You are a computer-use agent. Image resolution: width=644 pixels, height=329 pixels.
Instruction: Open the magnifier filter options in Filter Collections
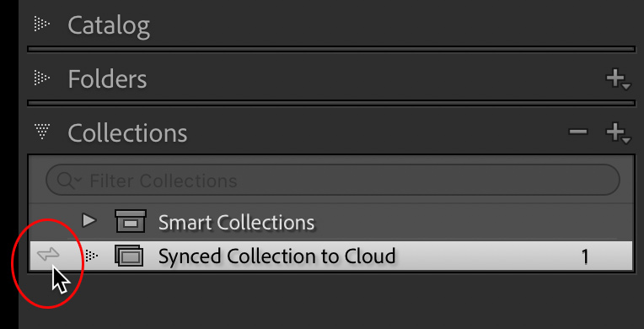click(69, 181)
